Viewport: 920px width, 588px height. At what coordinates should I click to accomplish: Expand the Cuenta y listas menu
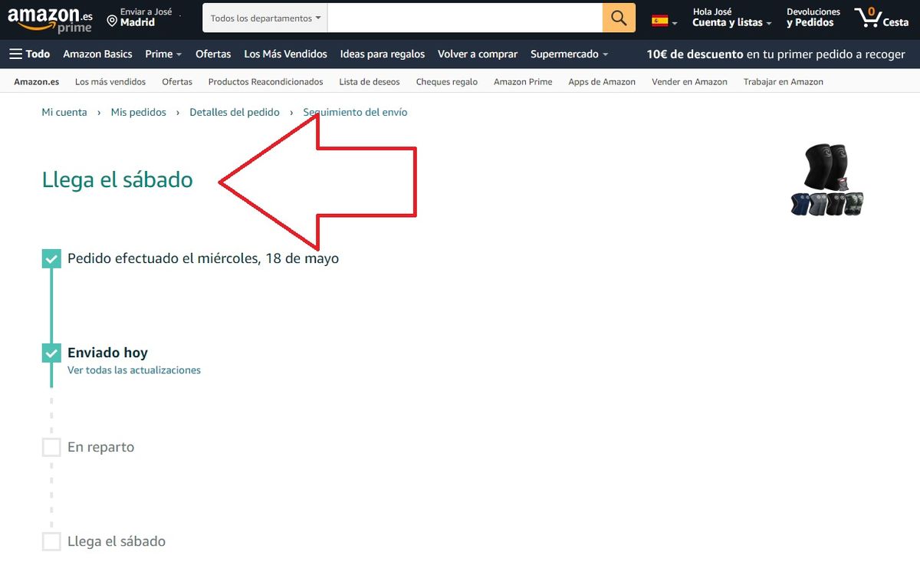click(x=728, y=22)
